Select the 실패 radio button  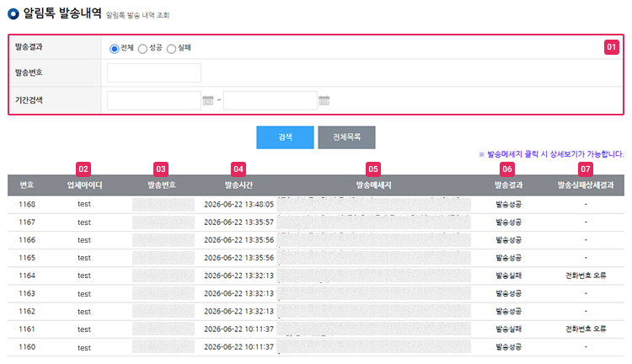point(171,49)
